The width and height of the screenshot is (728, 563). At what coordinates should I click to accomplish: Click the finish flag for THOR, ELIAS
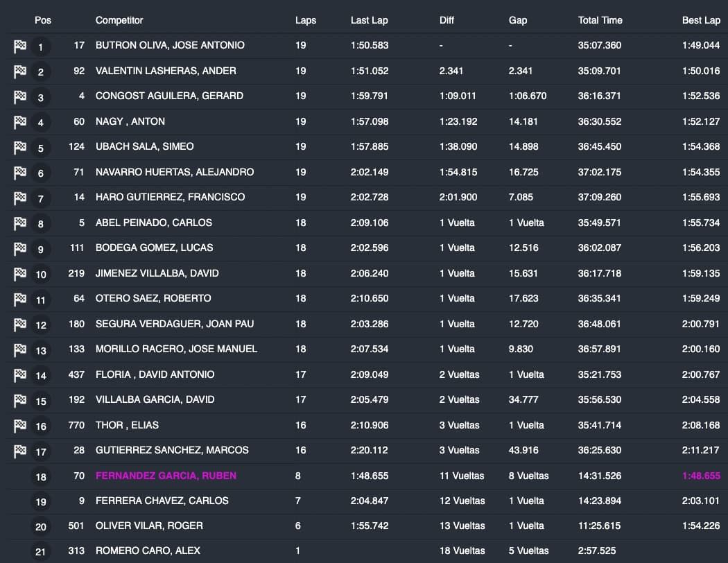pos(19,426)
